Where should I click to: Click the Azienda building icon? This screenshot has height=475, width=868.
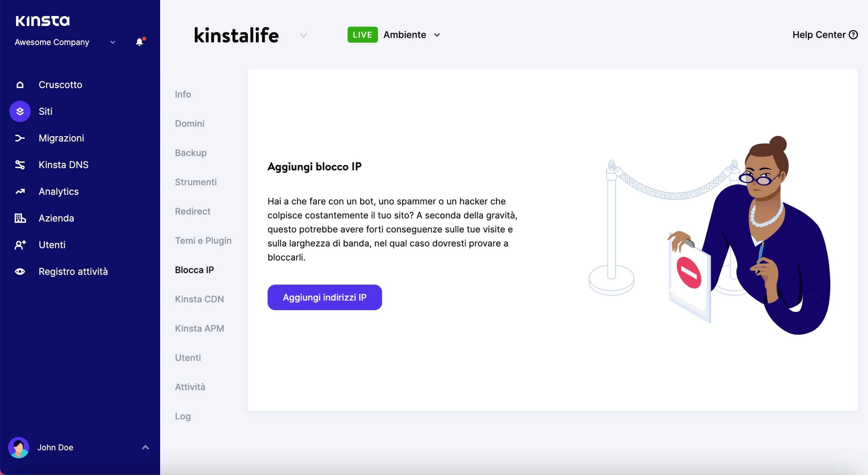(20, 218)
